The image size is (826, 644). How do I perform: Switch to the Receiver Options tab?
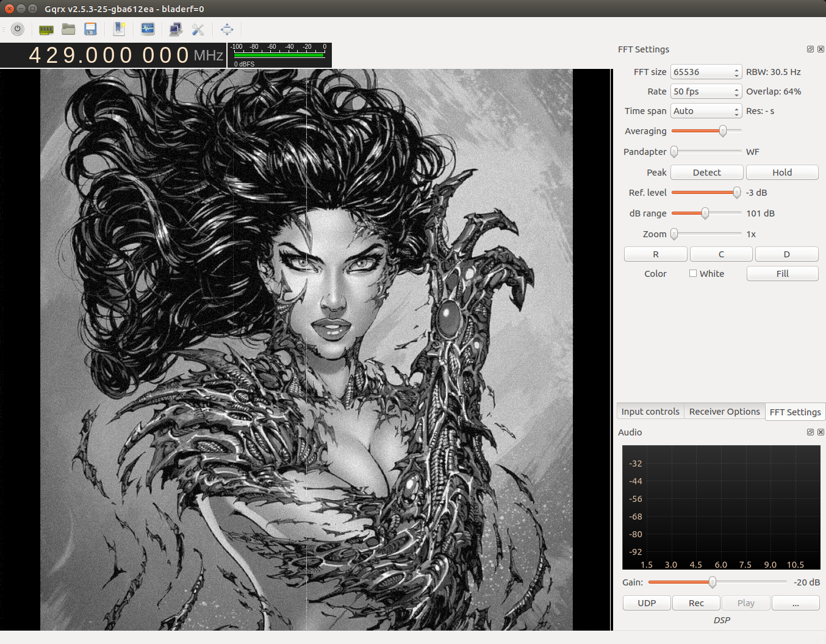coord(724,412)
